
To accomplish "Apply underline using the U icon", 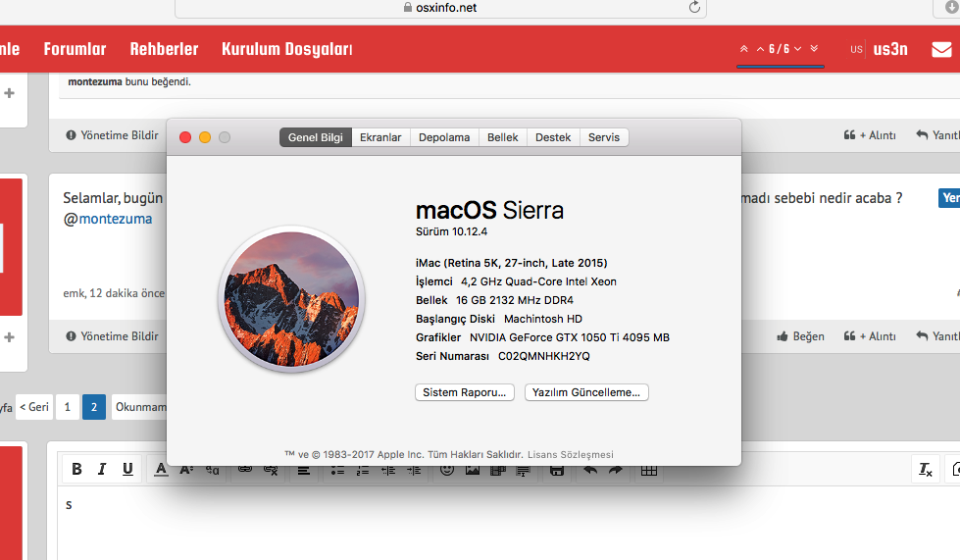I will point(126,470).
